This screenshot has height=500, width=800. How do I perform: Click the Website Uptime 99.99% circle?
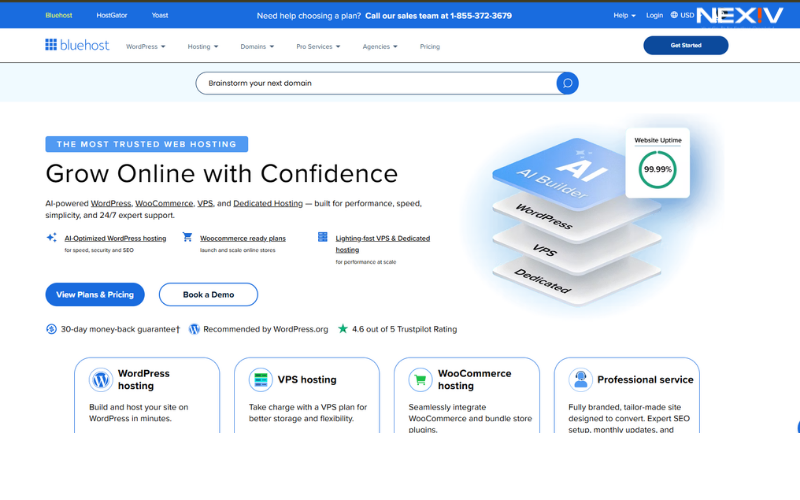[x=658, y=170]
